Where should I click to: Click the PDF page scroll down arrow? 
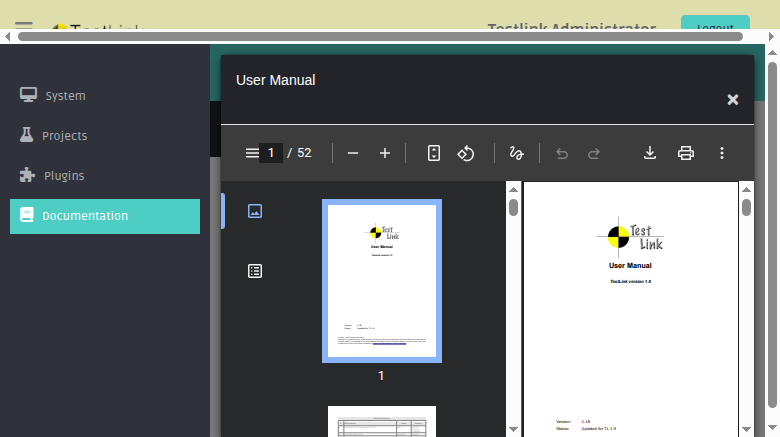click(746, 429)
